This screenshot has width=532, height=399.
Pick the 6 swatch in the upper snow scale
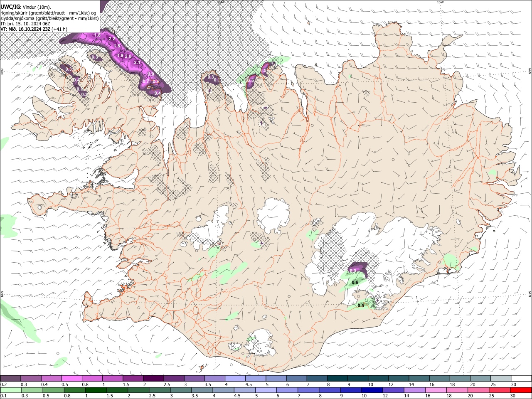[296, 378]
